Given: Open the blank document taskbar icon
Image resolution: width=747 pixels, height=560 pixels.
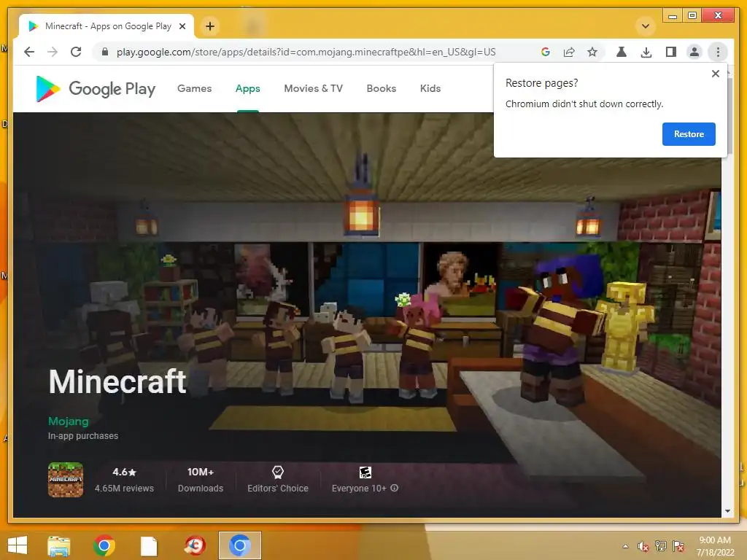Looking at the screenshot, I should pos(149,545).
